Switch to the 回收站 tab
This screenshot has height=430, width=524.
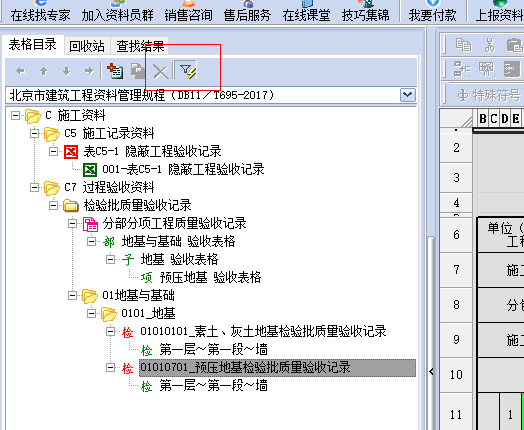pos(87,46)
